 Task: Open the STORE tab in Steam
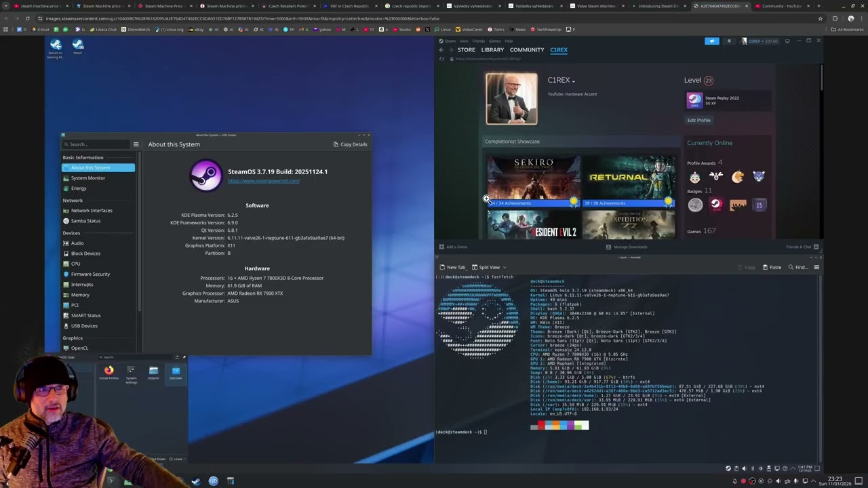tap(467, 50)
